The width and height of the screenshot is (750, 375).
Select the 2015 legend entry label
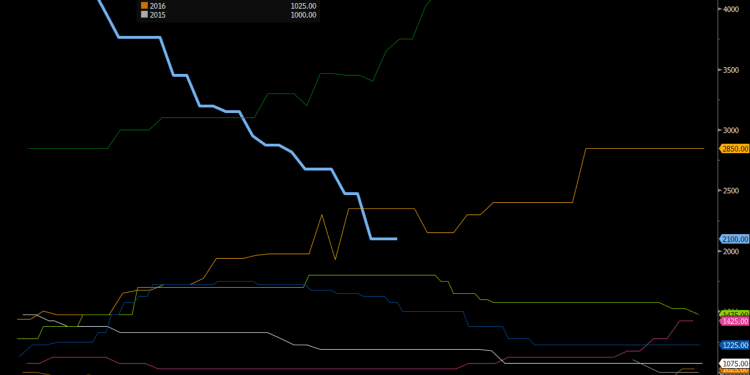pyautogui.click(x=157, y=15)
